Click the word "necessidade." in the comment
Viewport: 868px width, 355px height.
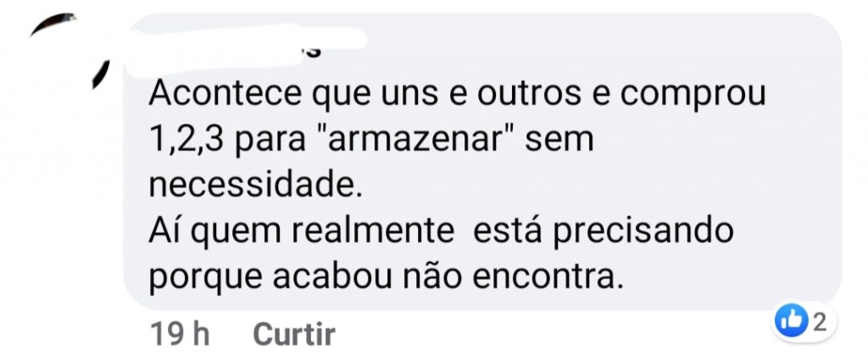(x=257, y=185)
